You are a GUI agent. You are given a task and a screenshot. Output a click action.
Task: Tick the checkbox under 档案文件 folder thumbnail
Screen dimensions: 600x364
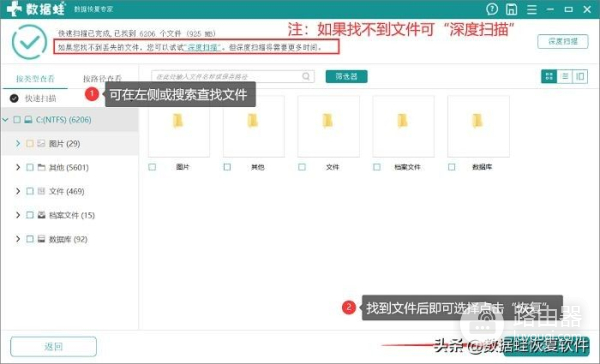click(377, 167)
